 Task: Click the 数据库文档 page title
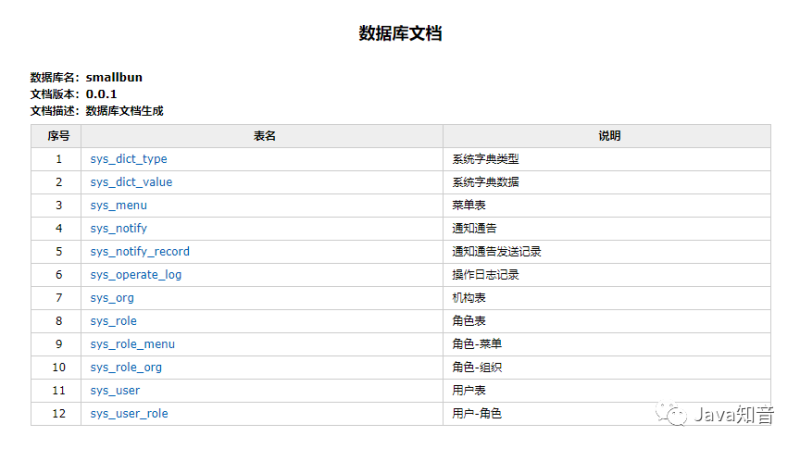(400, 33)
